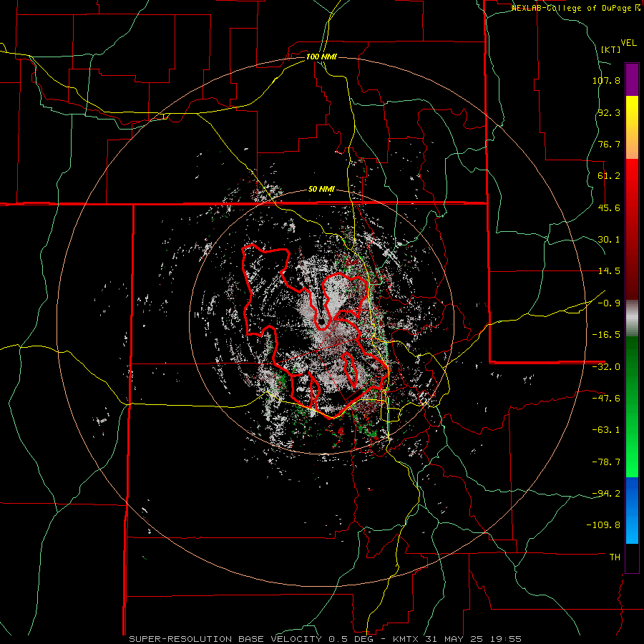Click the [KT] units label
The image size is (644, 644).
click(611, 49)
